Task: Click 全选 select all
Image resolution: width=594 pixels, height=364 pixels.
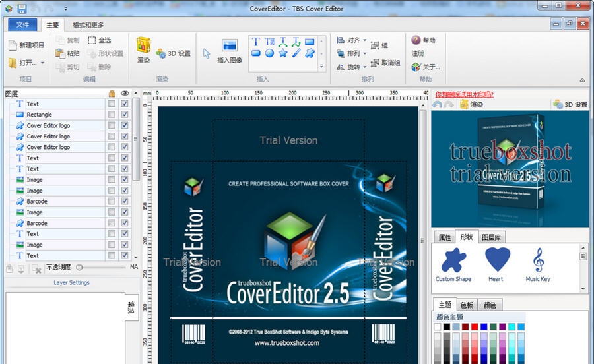Action: 100,40
